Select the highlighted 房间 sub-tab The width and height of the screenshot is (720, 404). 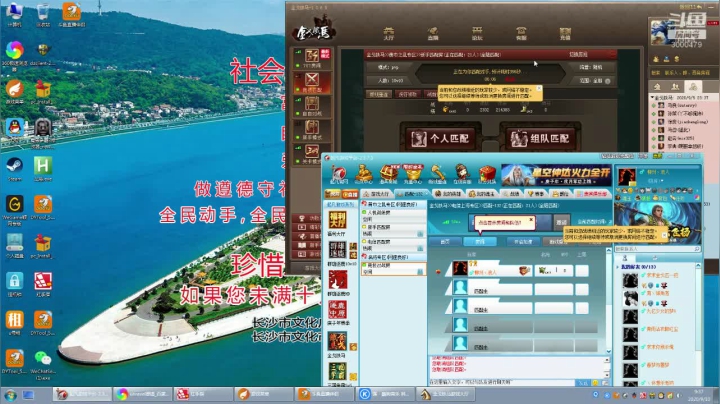coord(480,241)
